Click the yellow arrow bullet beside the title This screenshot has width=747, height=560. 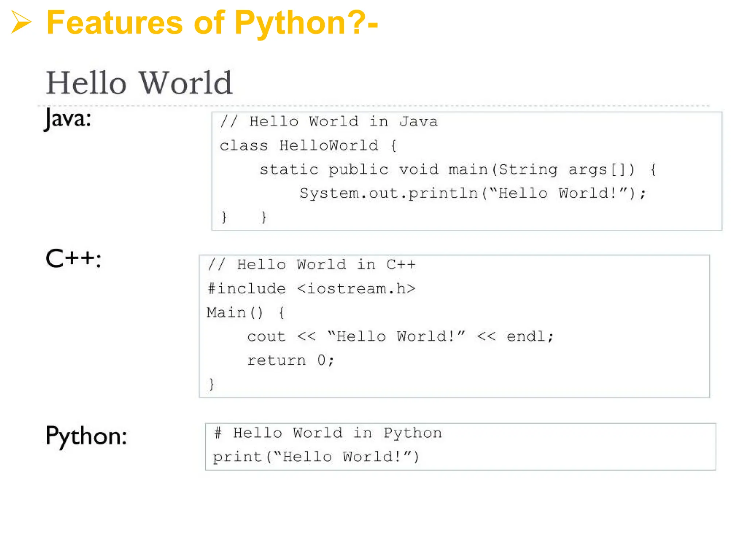pyautogui.click(x=21, y=22)
